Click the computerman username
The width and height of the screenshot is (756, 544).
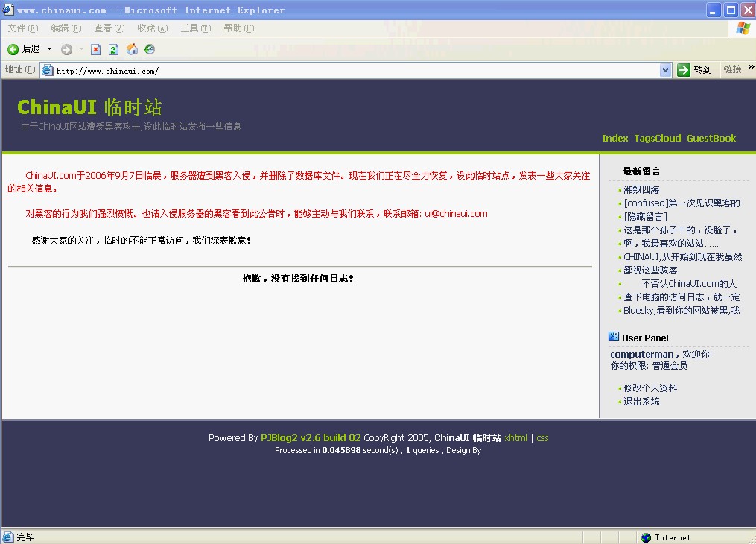tap(642, 355)
